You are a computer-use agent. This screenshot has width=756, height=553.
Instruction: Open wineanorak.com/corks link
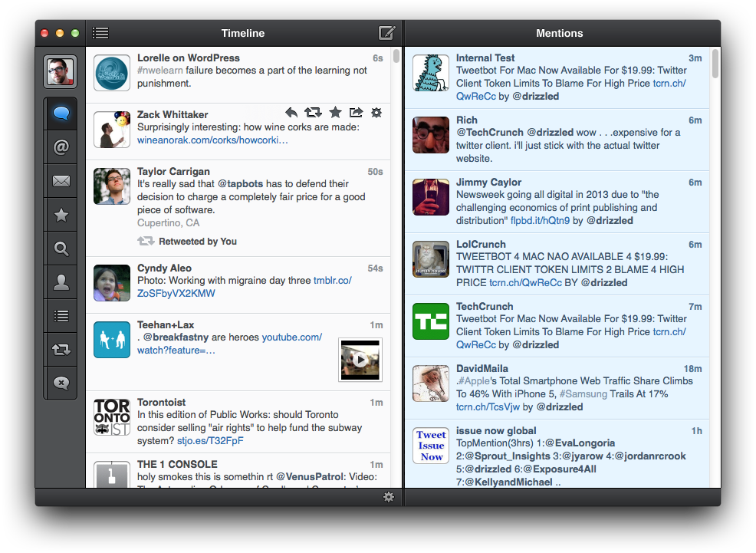tap(212, 140)
